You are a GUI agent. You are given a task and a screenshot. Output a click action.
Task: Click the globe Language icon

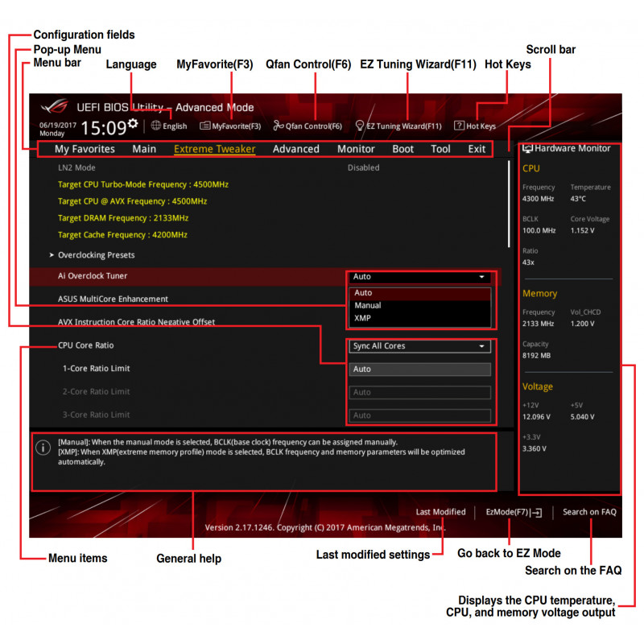[x=155, y=126]
